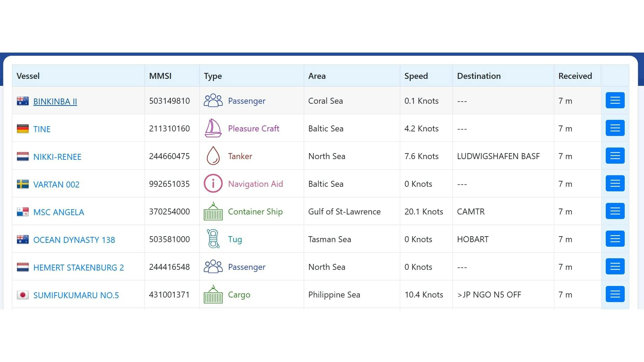The height and width of the screenshot is (362, 644).
Task: Click the Panama flag beside MSC ANGELA
Action: tap(23, 212)
